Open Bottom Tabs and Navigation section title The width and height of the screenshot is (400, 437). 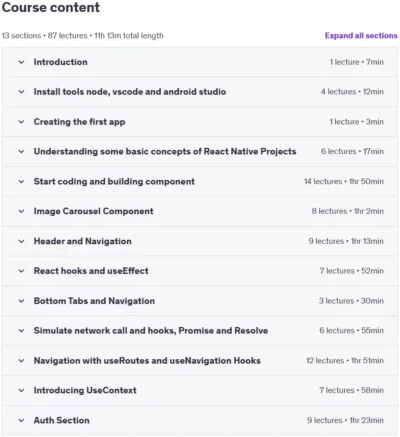point(94,301)
